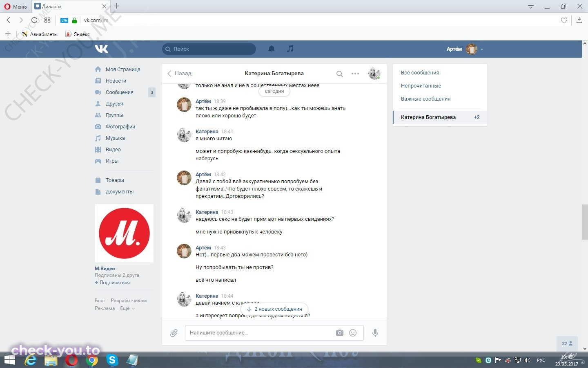Open Chrome from taskbar
Viewport: 588px width, 368px height.
(x=92, y=360)
